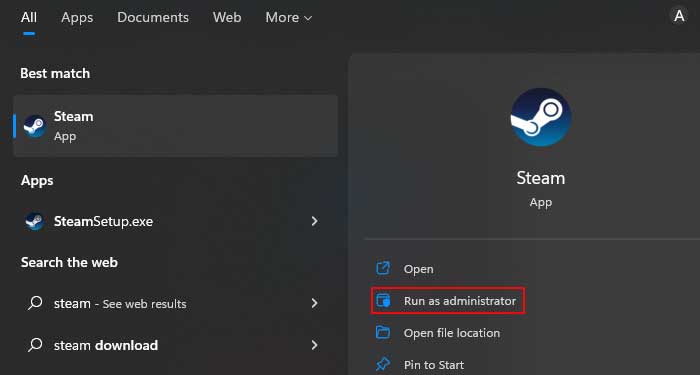Screen dimensions: 700x375
Task: Choose Pin to Start for Steam
Action: (433, 365)
